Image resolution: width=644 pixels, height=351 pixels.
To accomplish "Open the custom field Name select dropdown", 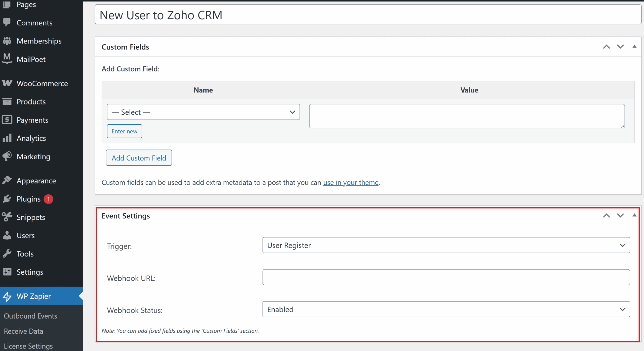I will pyautogui.click(x=203, y=112).
